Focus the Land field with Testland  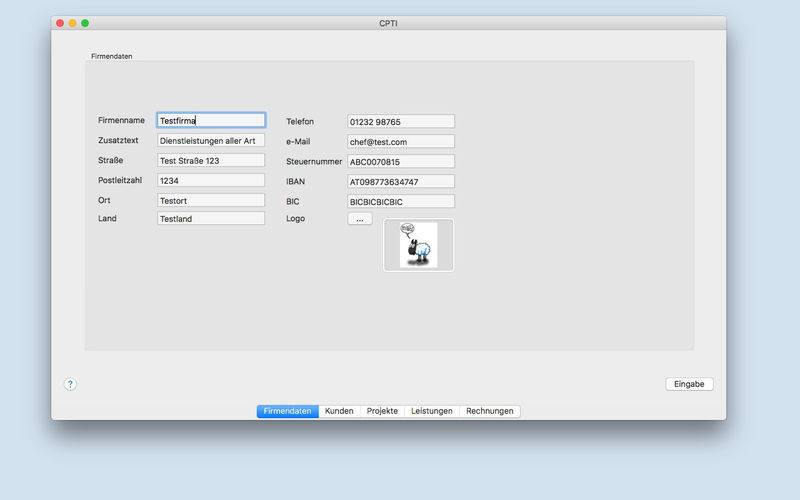click(211, 218)
